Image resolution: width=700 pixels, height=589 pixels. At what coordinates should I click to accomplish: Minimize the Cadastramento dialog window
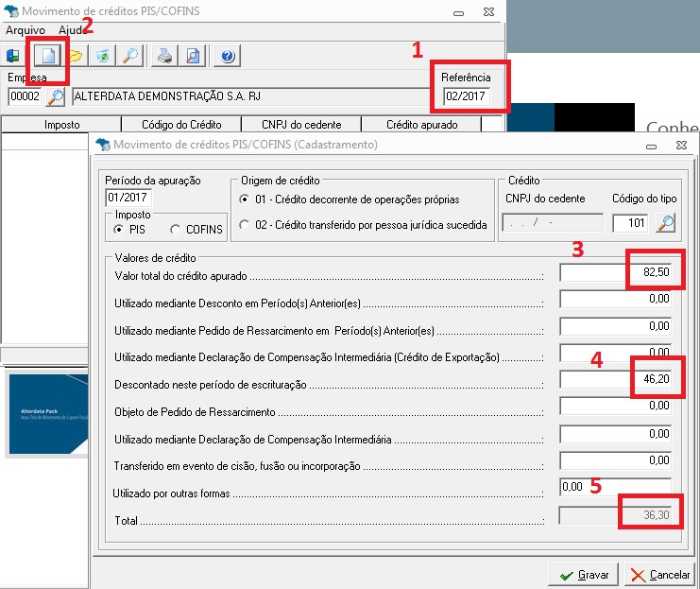[x=651, y=147]
